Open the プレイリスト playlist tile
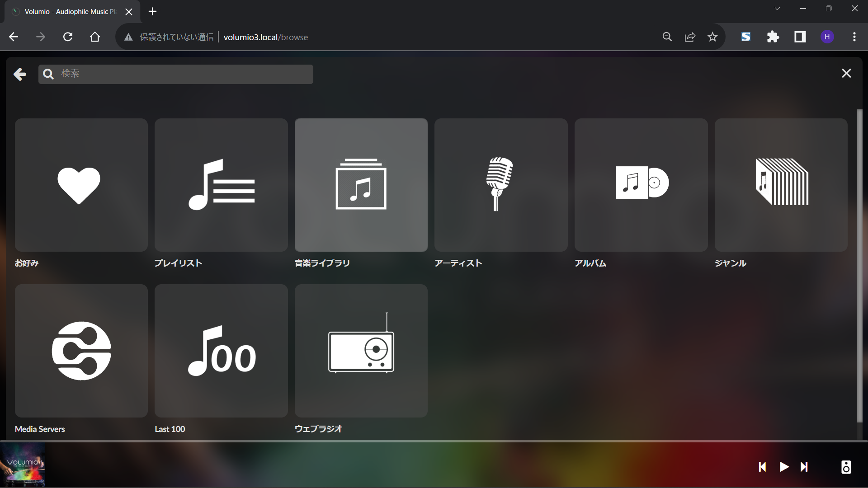 tap(221, 185)
